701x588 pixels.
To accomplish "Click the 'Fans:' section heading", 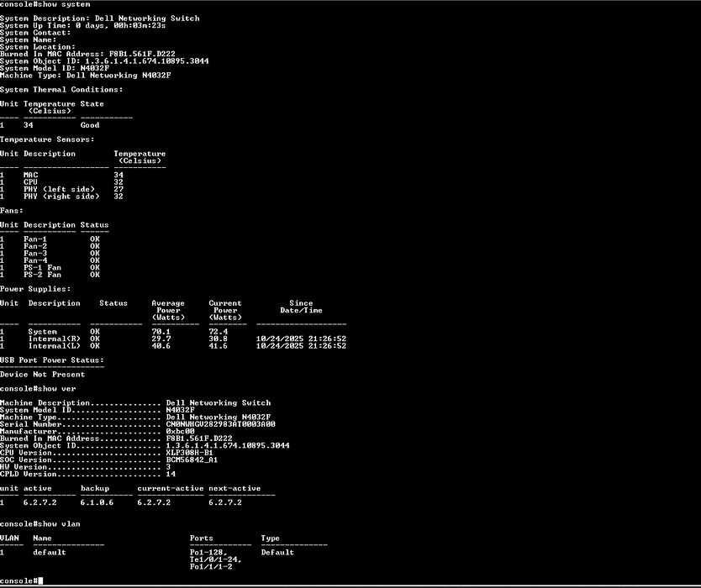I will (12, 211).
